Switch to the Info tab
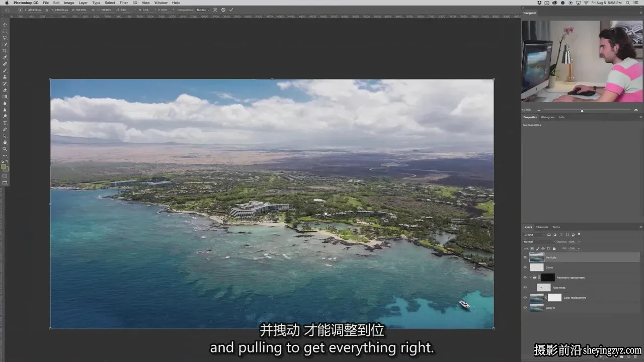The height and width of the screenshot is (362, 644). tap(561, 117)
